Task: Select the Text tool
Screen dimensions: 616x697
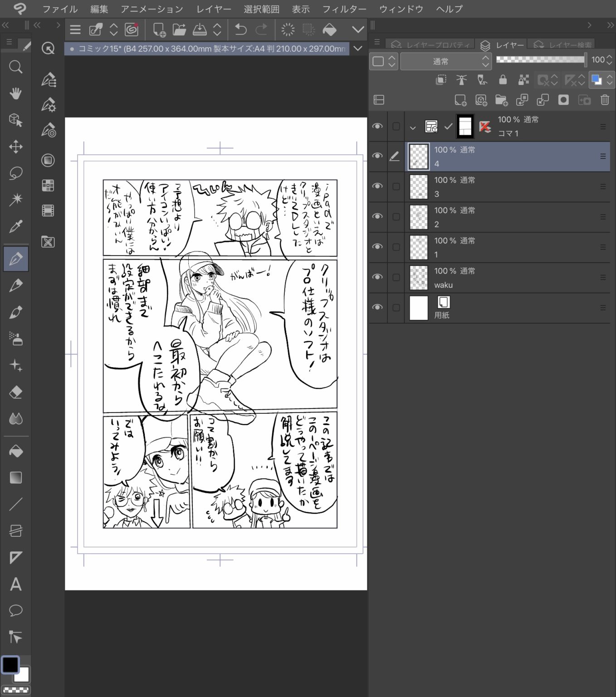Action: (x=16, y=585)
